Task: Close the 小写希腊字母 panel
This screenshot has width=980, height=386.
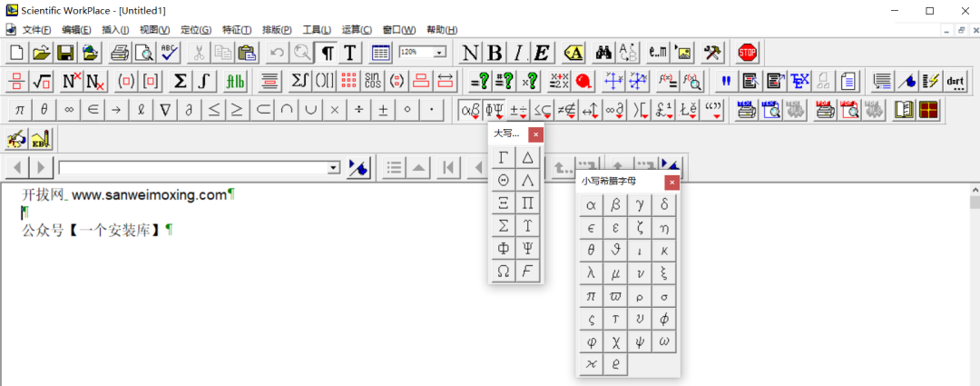Action: point(671,182)
